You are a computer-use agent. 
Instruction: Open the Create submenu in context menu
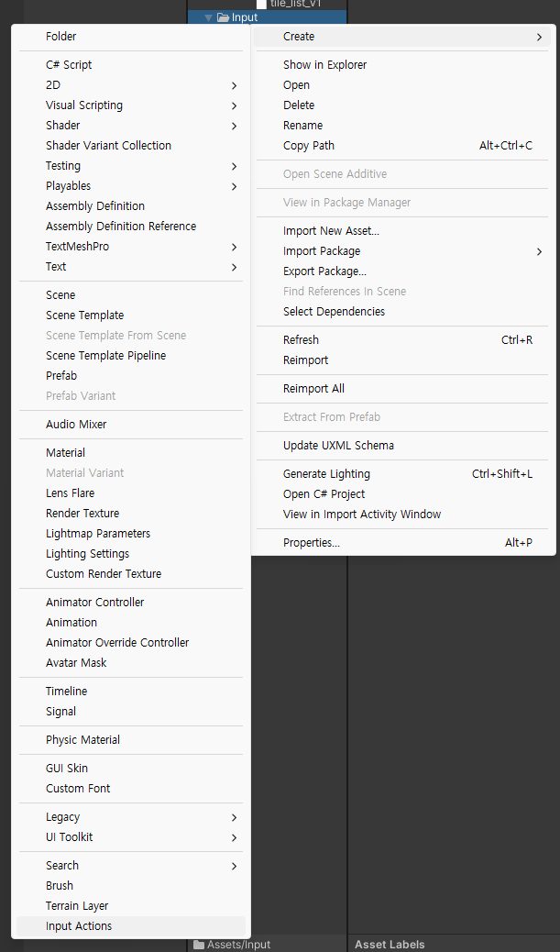402,37
